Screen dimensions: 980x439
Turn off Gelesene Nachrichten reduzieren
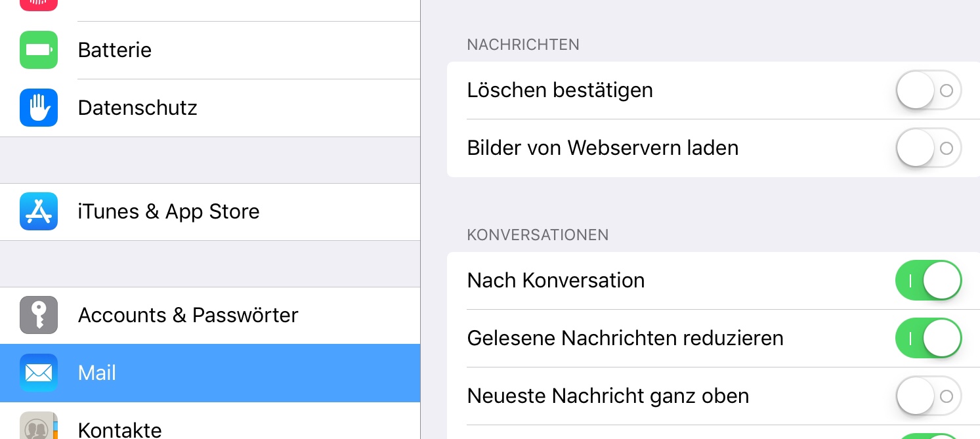coord(928,339)
